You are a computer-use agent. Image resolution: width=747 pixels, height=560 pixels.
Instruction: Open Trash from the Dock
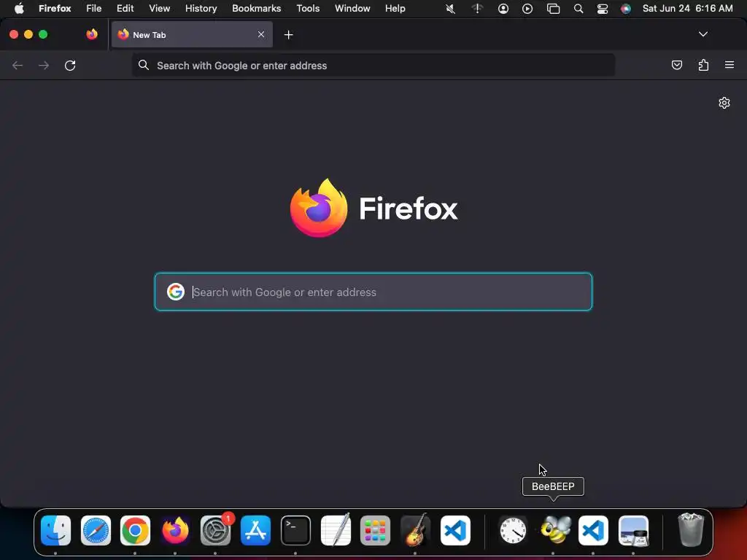691,529
